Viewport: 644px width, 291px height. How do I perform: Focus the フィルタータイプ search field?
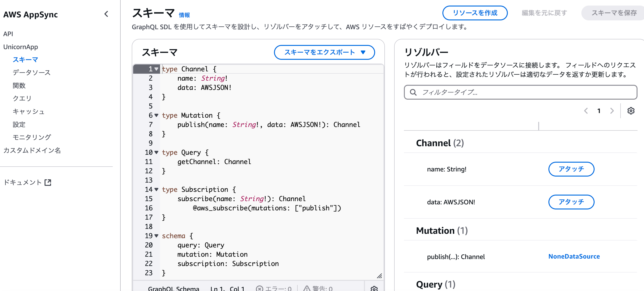(x=521, y=92)
